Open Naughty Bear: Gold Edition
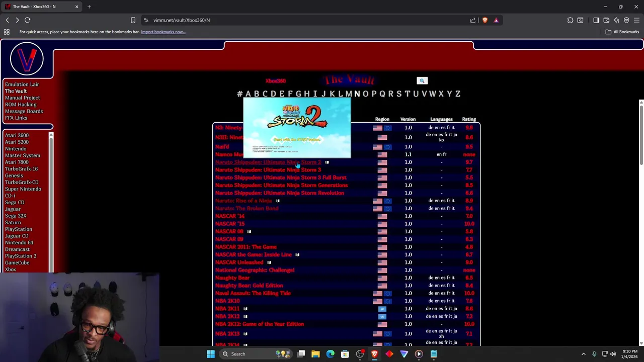The image size is (644, 362). click(x=249, y=286)
